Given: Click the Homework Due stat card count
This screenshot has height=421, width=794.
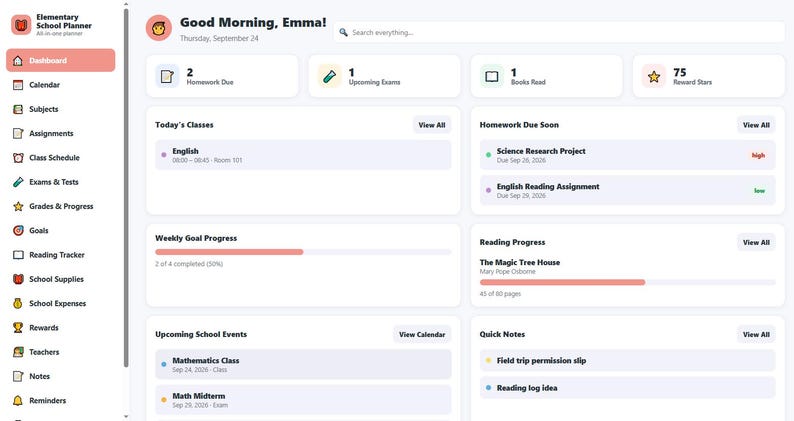Looking at the screenshot, I should tap(190, 72).
